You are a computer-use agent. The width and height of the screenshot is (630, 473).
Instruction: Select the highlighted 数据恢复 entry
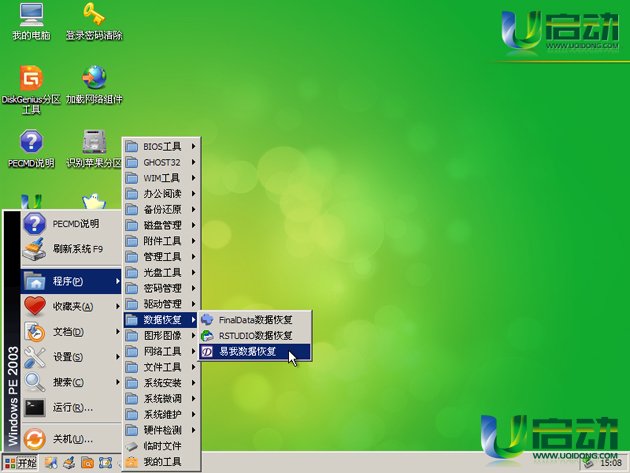tap(161, 319)
